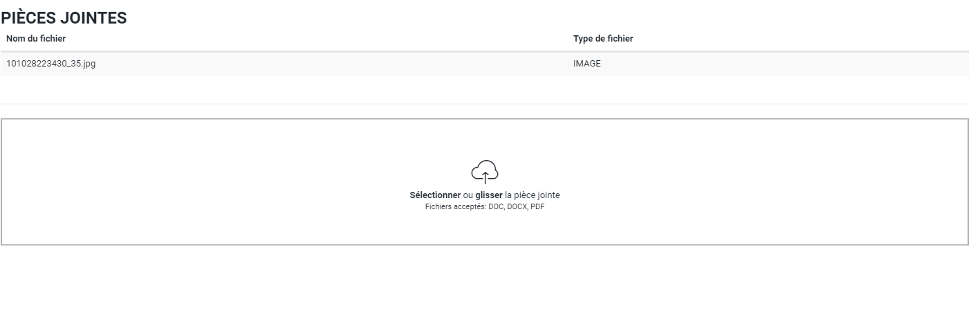Click the word "Nom" in the column header
980x311 pixels.
coord(15,39)
